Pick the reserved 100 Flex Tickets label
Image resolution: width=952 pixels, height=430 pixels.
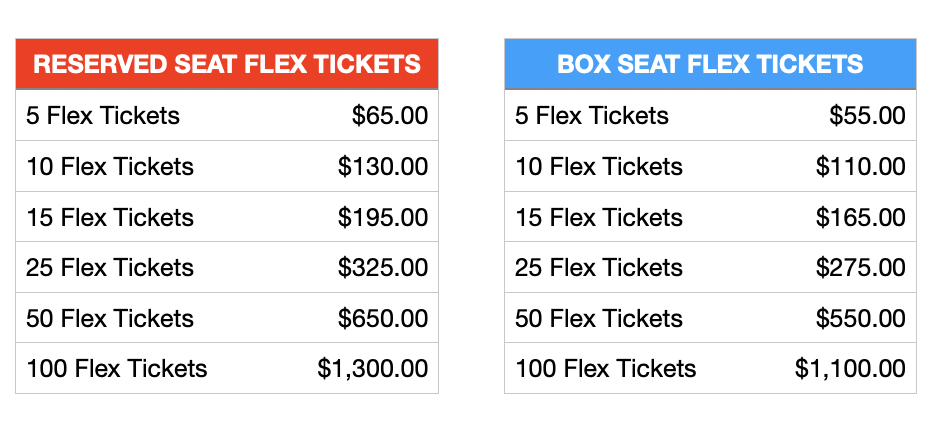pos(117,369)
